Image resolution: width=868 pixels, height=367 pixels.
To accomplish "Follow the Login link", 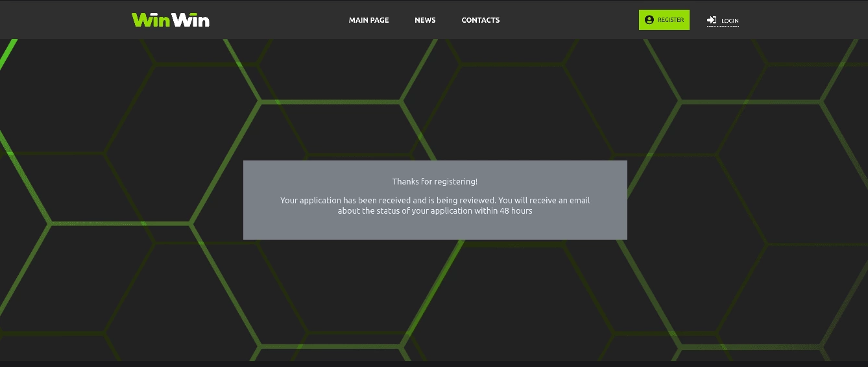I will (x=730, y=21).
